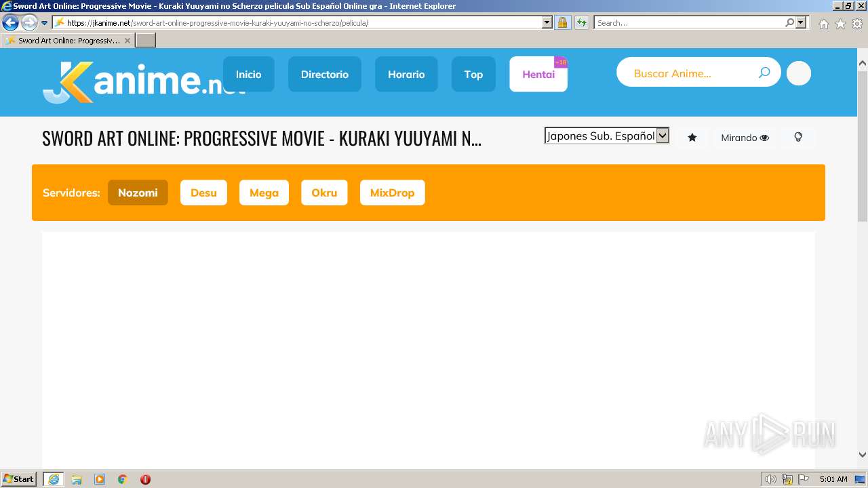Click the network tray icon
This screenshot has height=488, width=868.
[787, 479]
